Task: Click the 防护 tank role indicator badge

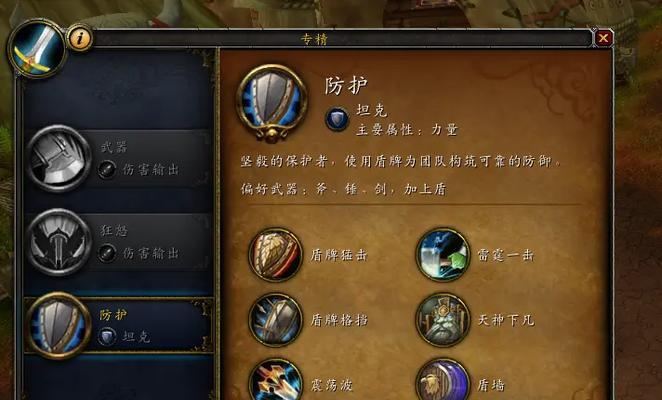Action: tap(107, 337)
